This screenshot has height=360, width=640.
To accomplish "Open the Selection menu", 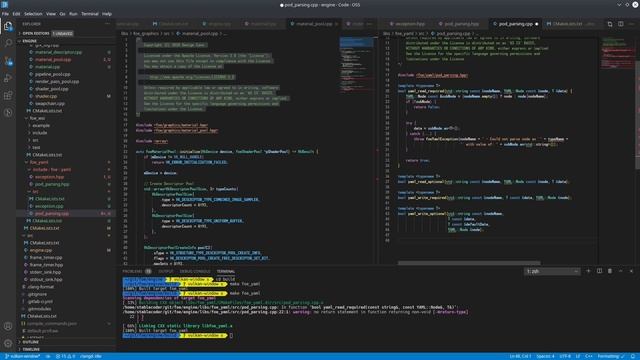I will tap(33, 14).
